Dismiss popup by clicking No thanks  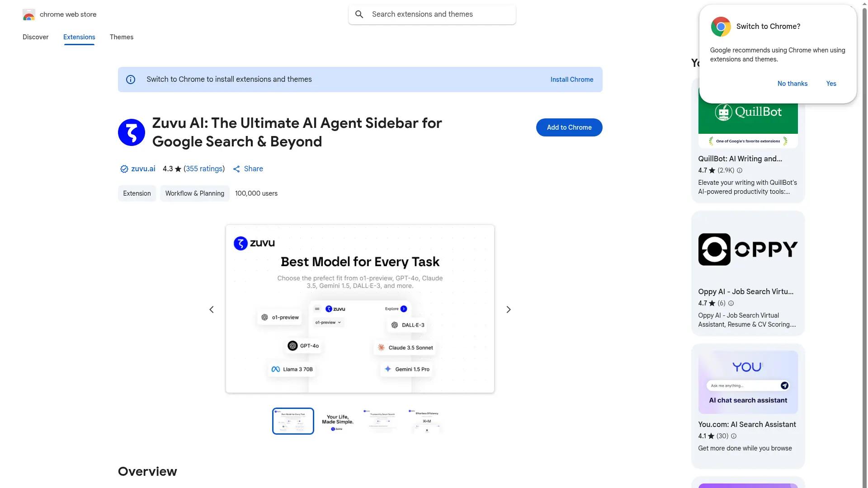coord(792,84)
